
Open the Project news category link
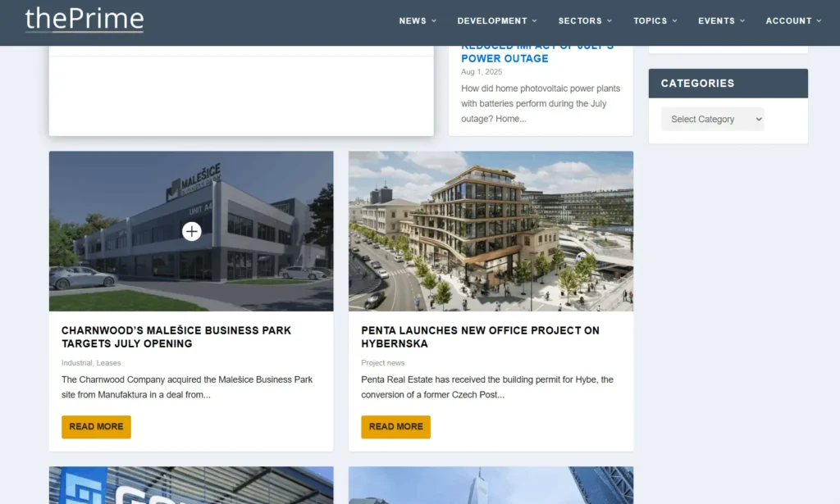click(x=382, y=363)
